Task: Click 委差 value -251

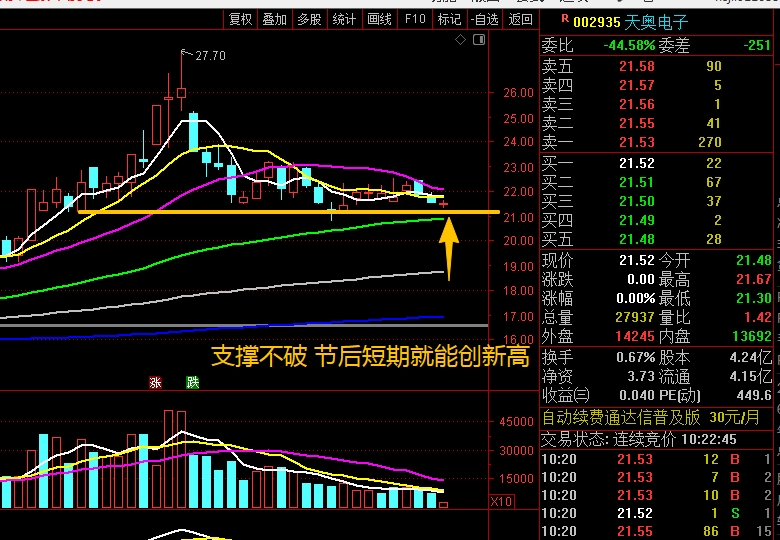Action: point(757,45)
